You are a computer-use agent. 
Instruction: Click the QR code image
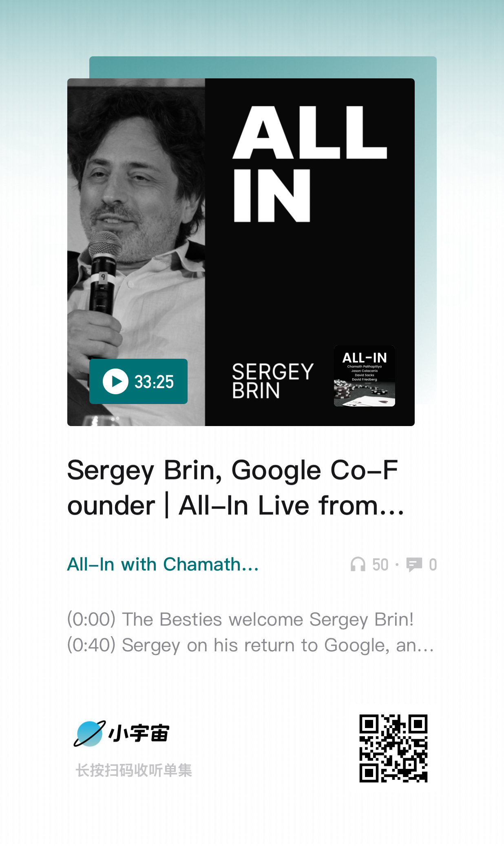pyautogui.click(x=393, y=748)
